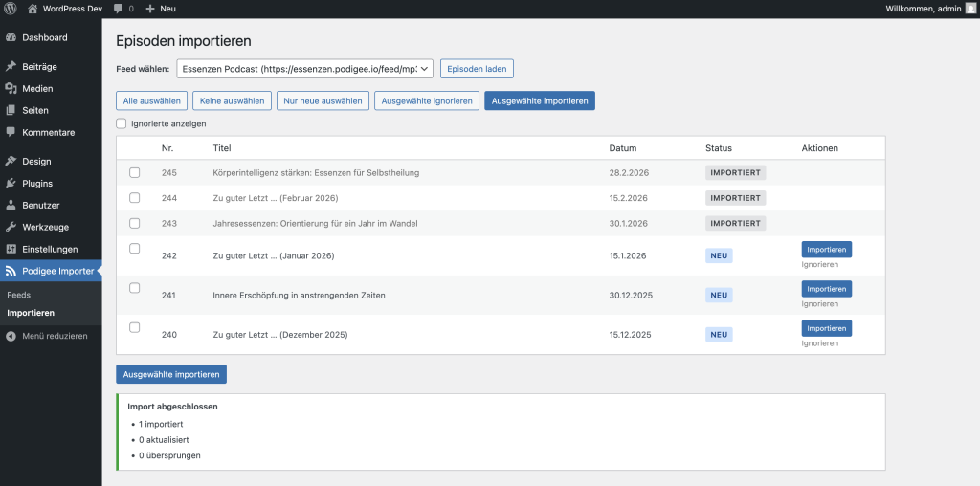Select the checkbox for episode 240
Viewport: 980px width, 486px height.
pos(135,327)
